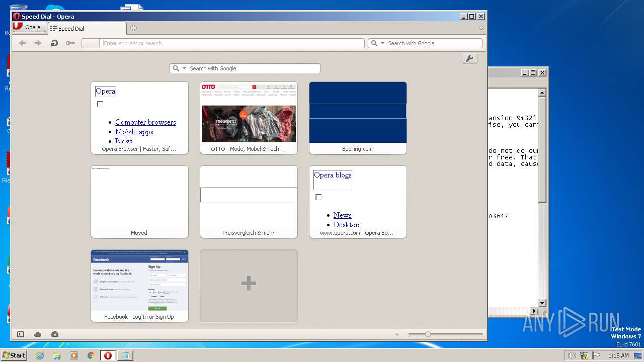
Task: Click the News link in the Opera blogs tile
Action: pos(342,215)
